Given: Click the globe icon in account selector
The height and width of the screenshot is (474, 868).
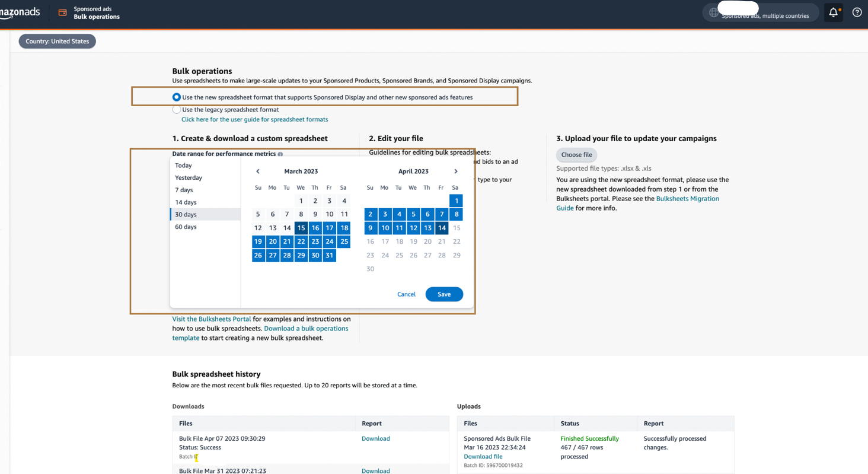Looking at the screenshot, I should 714,13.
